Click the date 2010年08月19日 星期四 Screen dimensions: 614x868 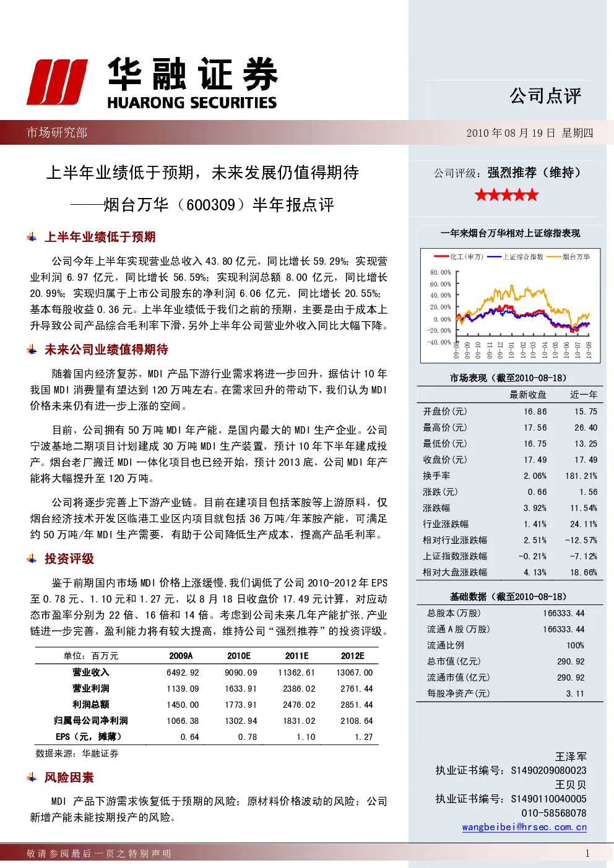530,133
